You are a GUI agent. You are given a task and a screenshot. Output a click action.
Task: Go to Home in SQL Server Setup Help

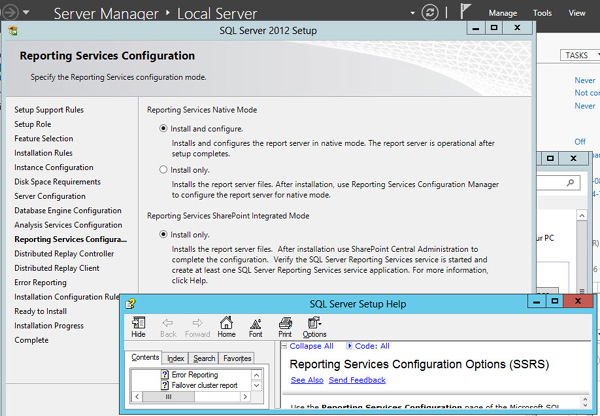226,327
